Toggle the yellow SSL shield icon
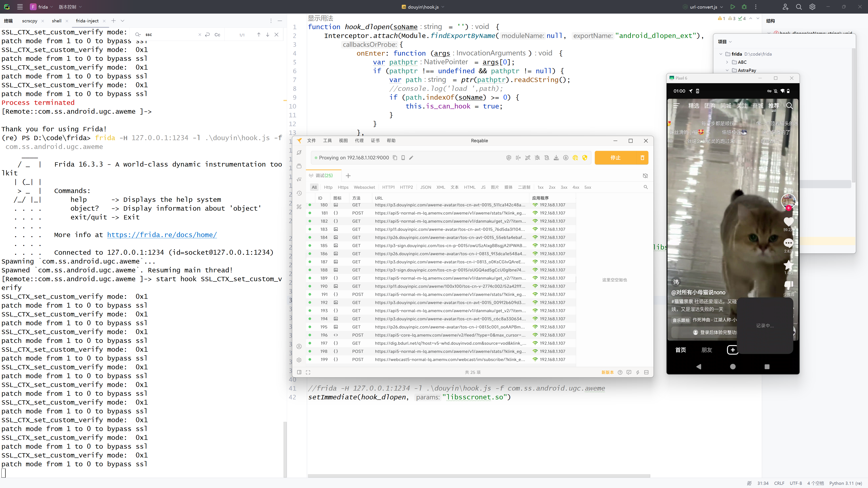This screenshot has height=488, width=868. (x=585, y=158)
